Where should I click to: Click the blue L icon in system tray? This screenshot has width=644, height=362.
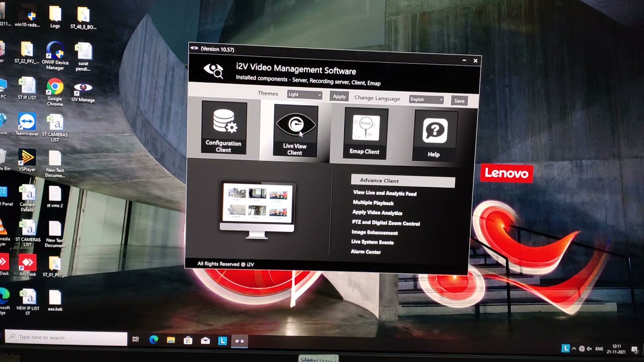pos(566,348)
